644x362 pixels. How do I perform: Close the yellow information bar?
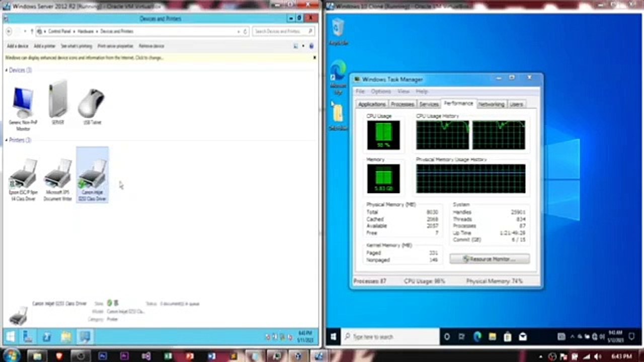point(315,58)
